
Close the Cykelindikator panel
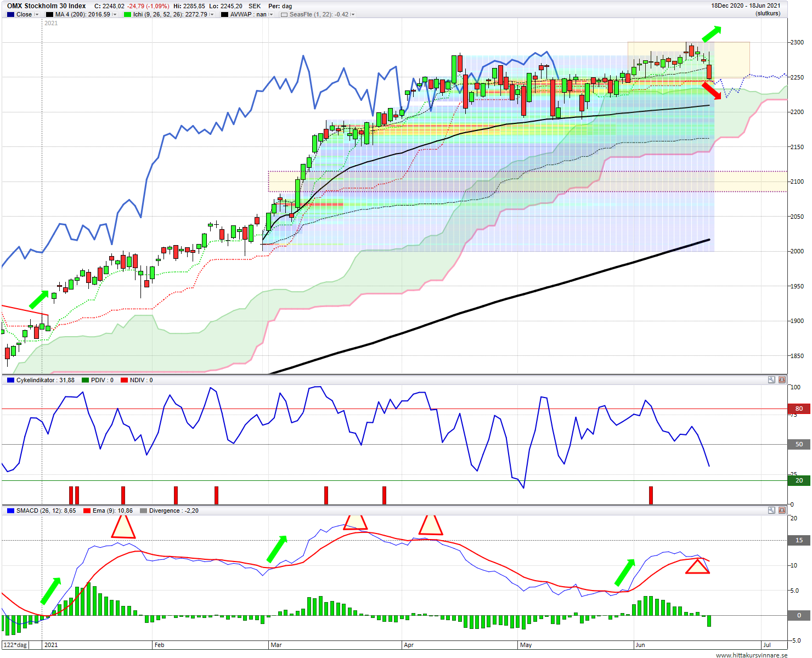click(x=782, y=379)
